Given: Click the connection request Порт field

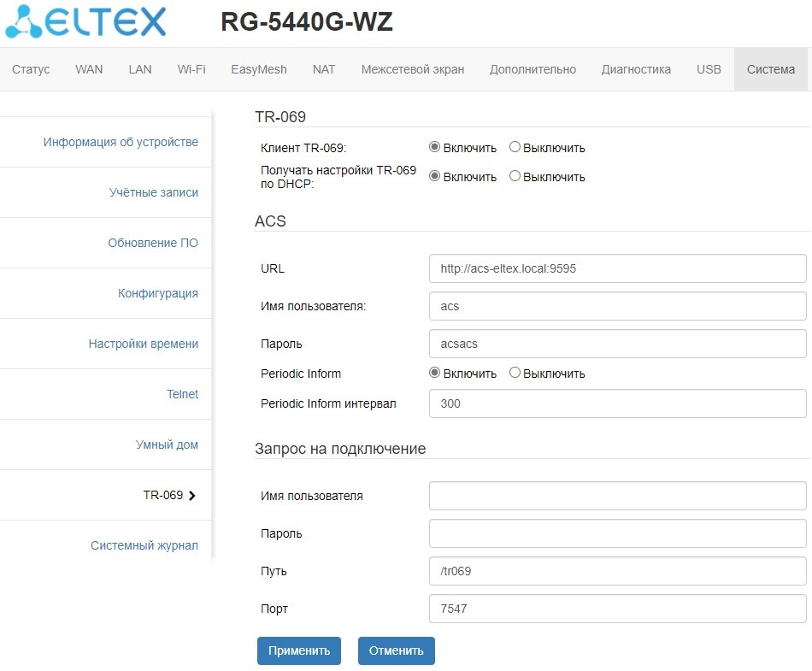Looking at the screenshot, I should (x=617, y=609).
